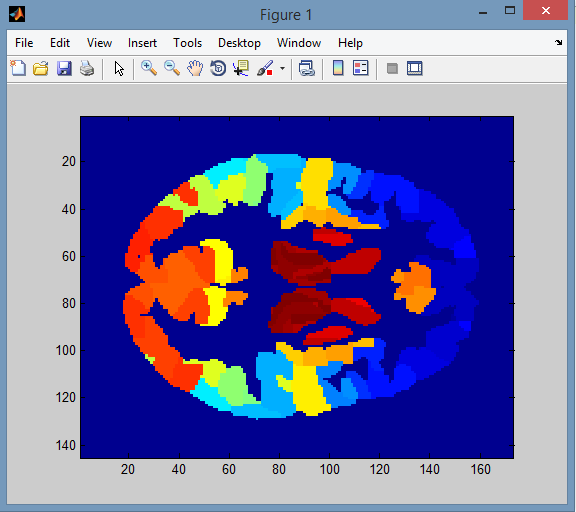The width and height of the screenshot is (576, 512).
Task: Click the New Figure icon
Action: (18, 68)
